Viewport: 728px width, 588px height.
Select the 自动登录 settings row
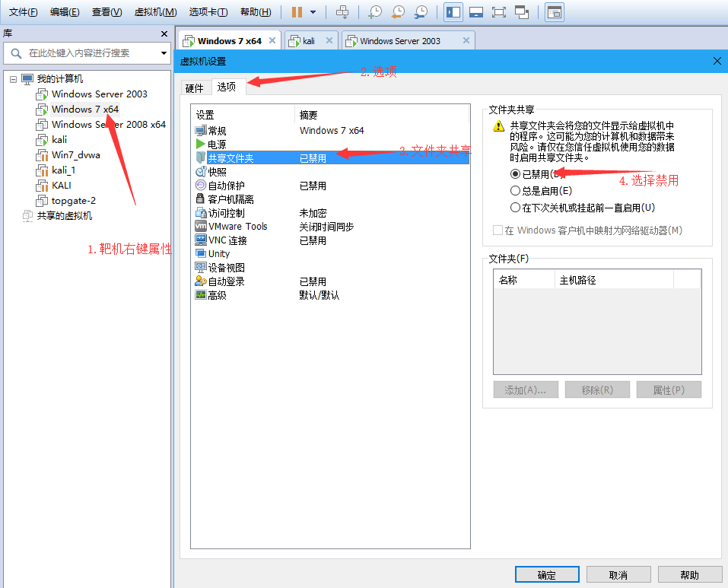point(332,281)
